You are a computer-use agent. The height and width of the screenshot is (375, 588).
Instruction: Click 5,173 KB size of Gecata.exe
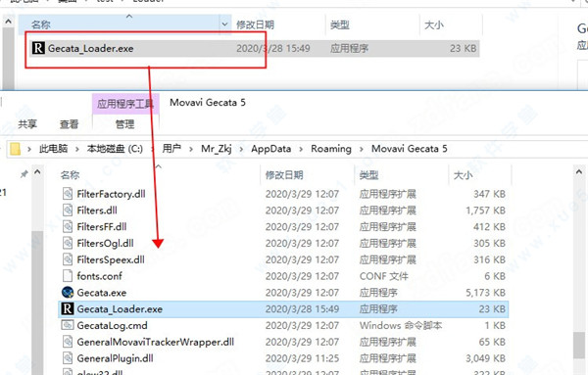tap(486, 293)
